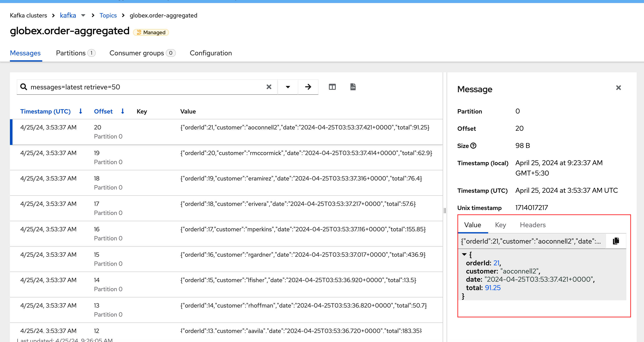This screenshot has height=342, width=644.
Task: Sort by Offset arrow icon
Action: [x=122, y=111]
